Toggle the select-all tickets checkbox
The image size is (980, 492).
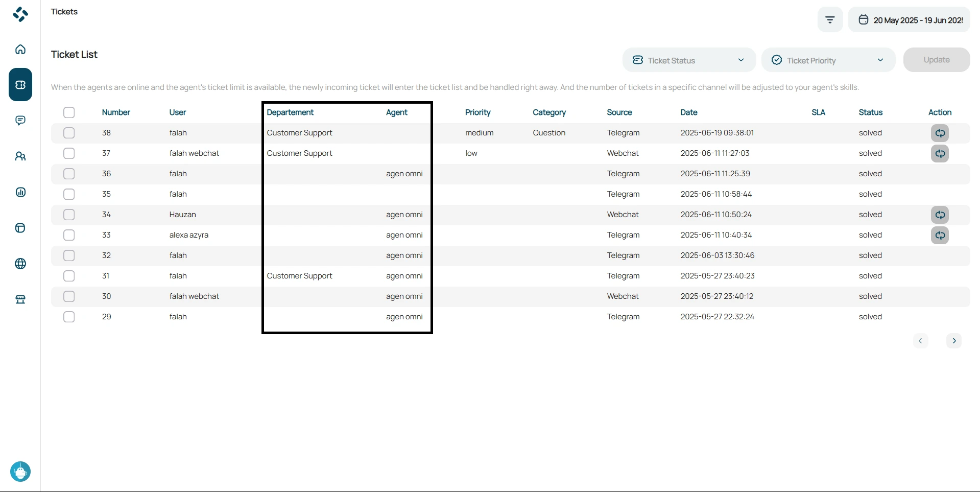click(x=69, y=112)
